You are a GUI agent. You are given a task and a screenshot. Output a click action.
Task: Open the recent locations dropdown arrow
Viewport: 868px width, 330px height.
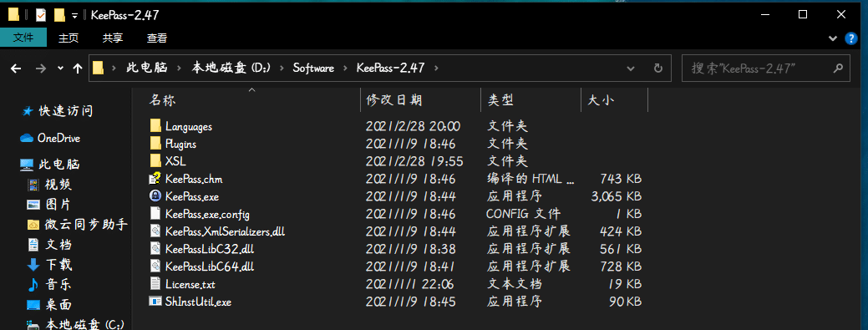(x=60, y=69)
